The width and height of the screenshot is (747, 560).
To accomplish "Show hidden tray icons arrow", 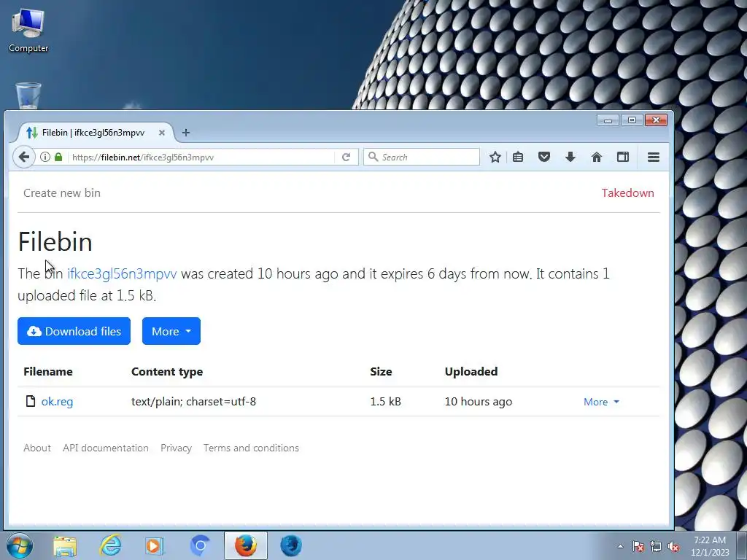I will (620, 546).
